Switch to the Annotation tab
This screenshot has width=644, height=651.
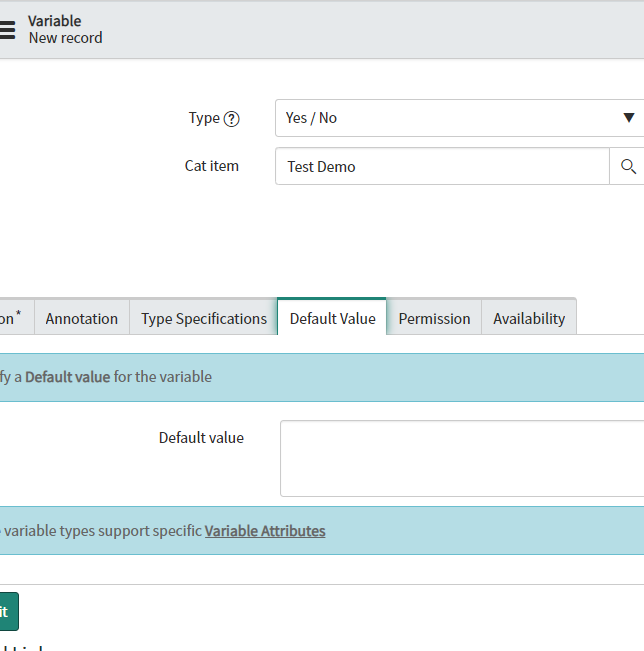(82, 318)
